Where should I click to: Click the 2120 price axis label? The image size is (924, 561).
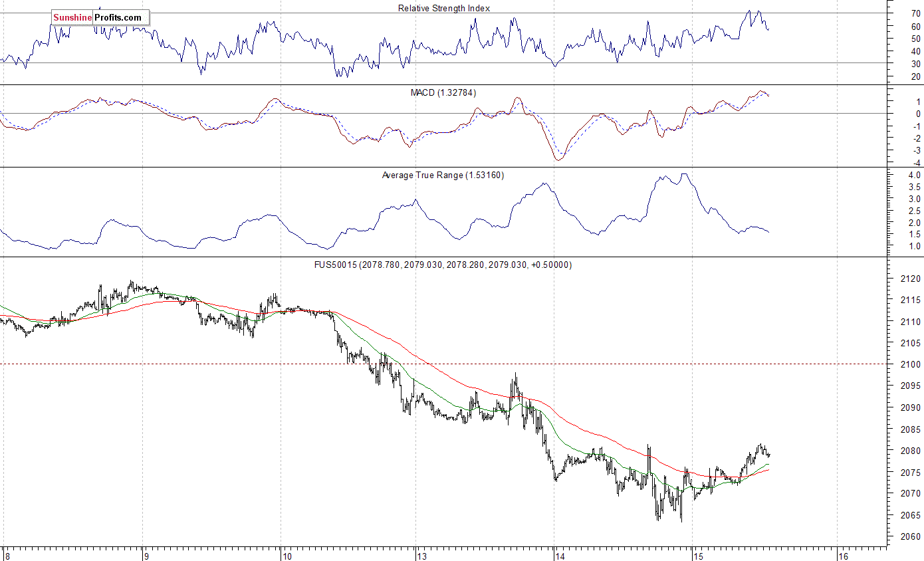coord(911,279)
